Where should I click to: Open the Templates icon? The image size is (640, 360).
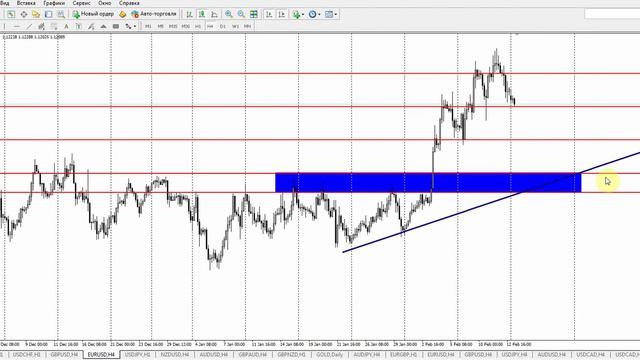pyautogui.click(x=329, y=14)
